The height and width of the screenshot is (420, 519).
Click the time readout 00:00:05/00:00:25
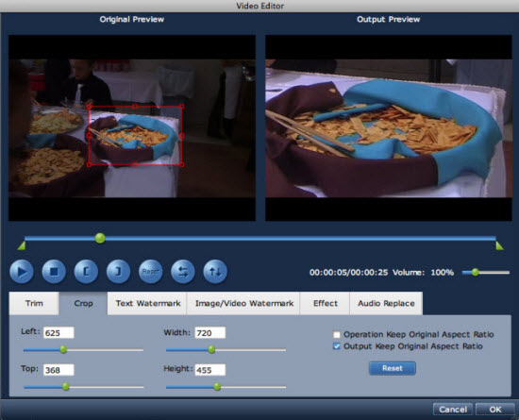348,273
